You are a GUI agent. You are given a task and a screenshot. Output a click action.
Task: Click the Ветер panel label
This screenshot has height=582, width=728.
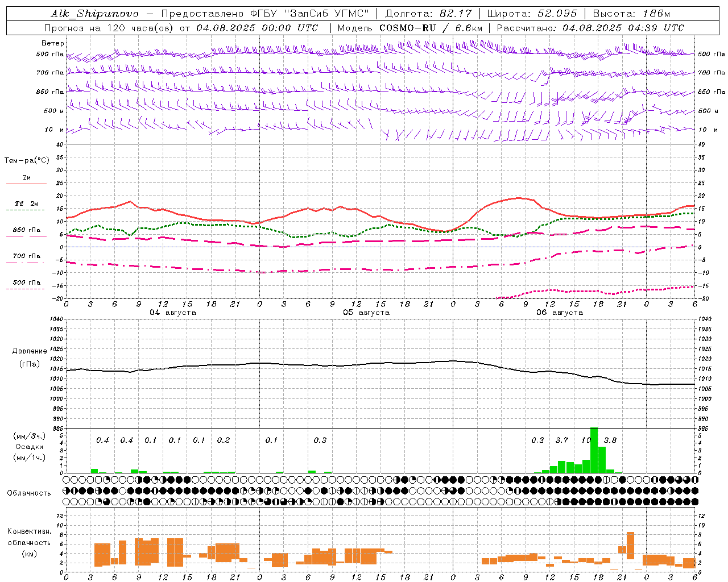53,43
